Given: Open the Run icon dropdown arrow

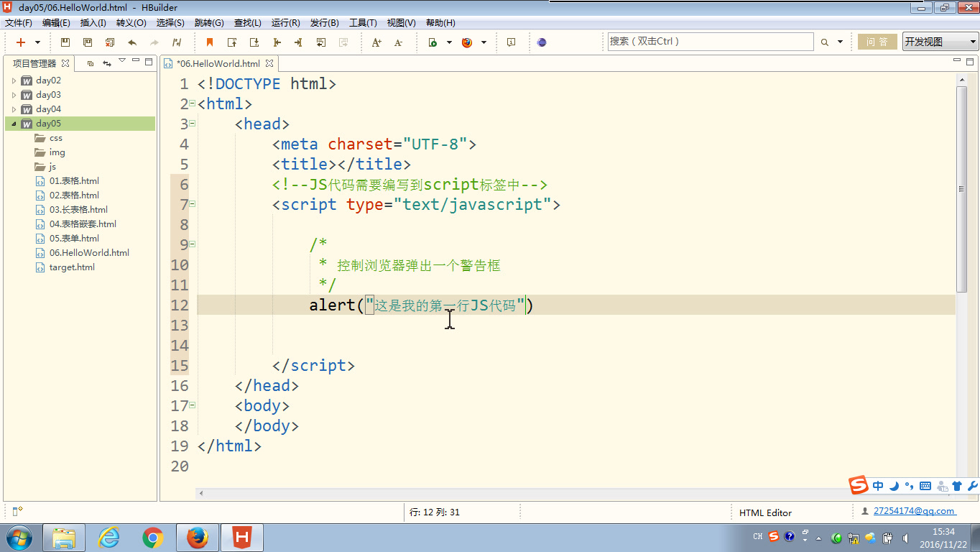Looking at the screenshot, I should [x=449, y=42].
